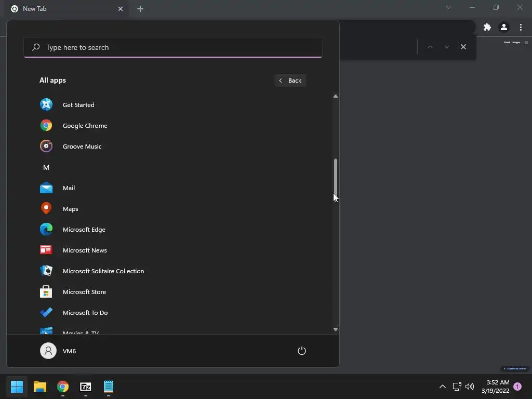This screenshot has height=399, width=532.
Task: Open Microsoft News app icon
Action: (x=46, y=250)
